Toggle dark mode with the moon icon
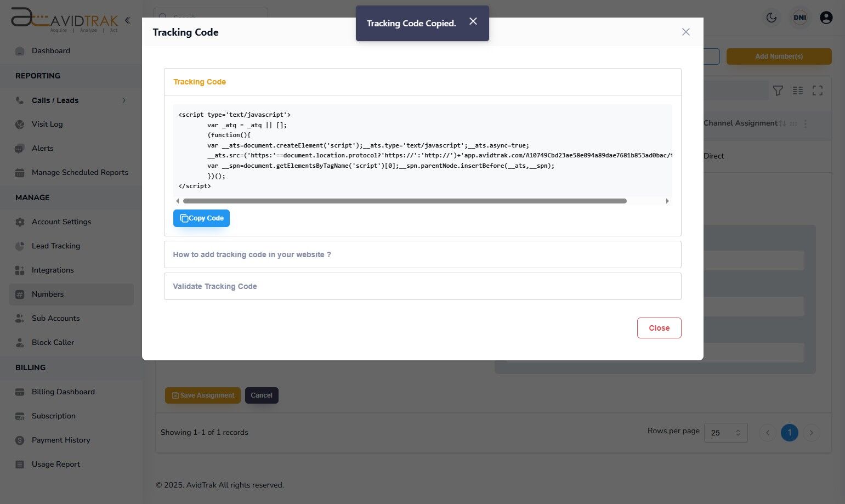This screenshot has height=504, width=845. (772, 18)
